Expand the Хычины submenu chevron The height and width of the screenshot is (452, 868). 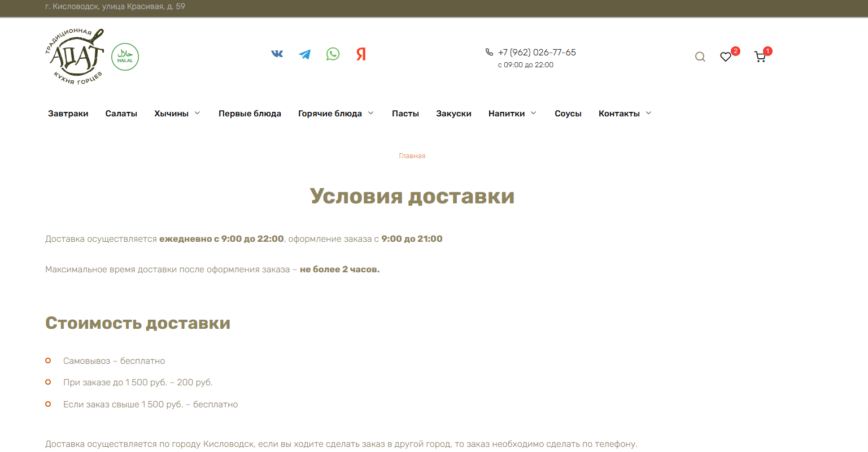198,113
